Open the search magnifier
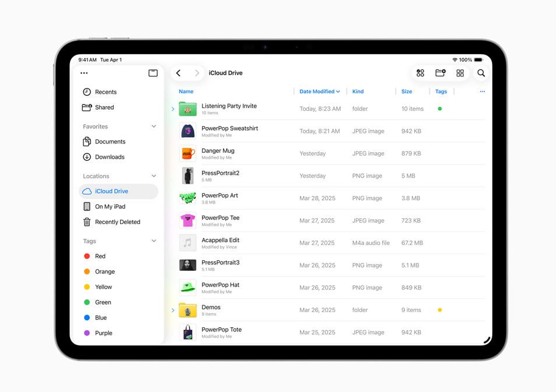The height and width of the screenshot is (392, 556). (x=481, y=73)
